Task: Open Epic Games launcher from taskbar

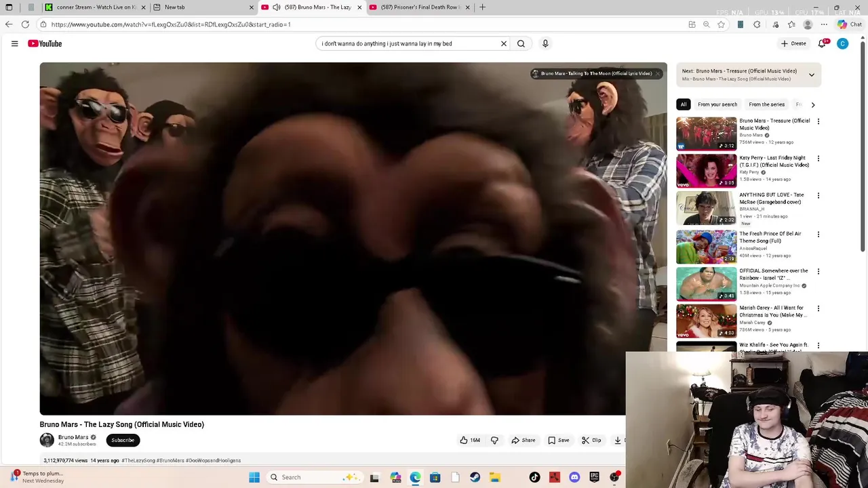Action: point(594,477)
